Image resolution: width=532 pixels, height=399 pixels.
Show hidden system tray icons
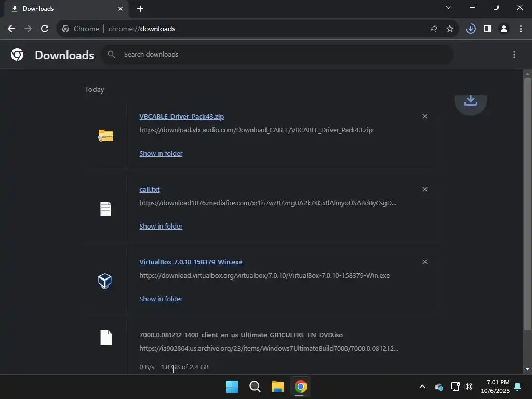click(x=422, y=387)
